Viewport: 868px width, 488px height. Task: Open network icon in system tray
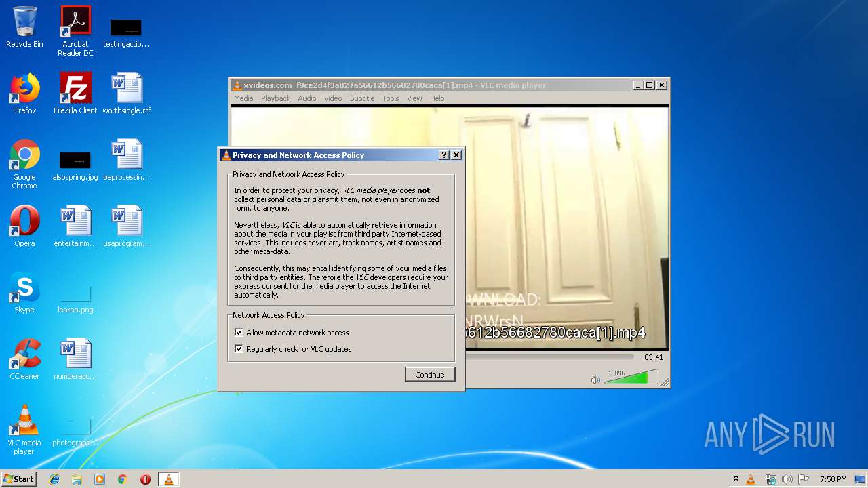tap(770, 479)
